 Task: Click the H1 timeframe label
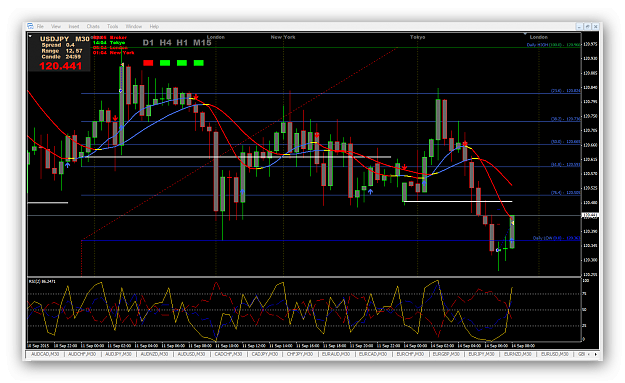coord(182,43)
